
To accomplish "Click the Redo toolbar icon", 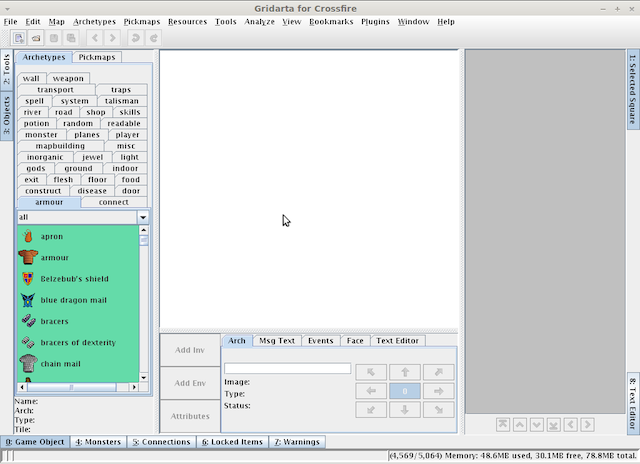I will coord(153,38).
